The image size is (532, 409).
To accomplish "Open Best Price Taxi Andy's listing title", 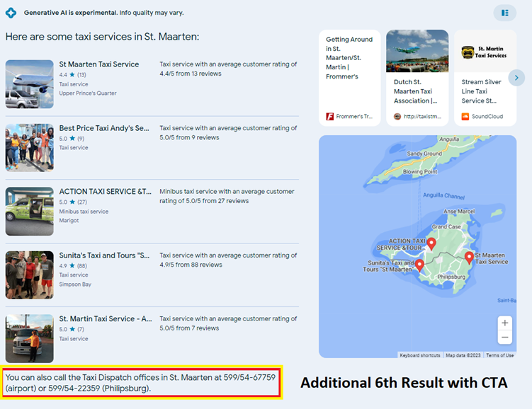I will tap(104, 128).
